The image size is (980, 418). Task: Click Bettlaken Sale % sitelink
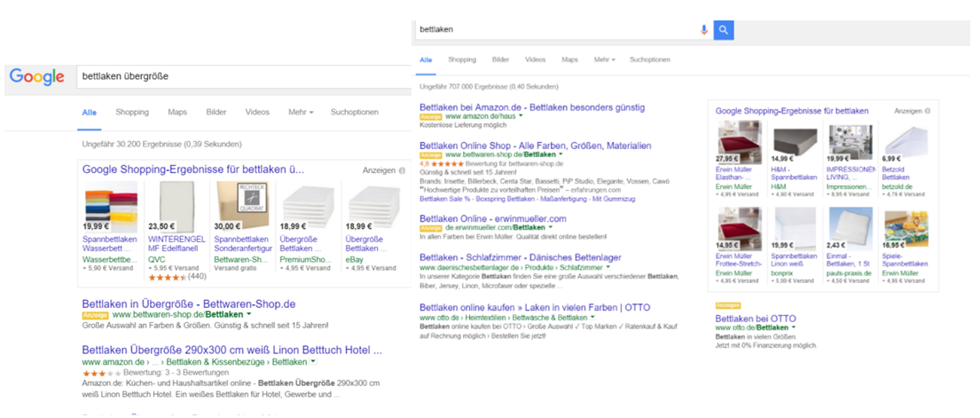[x=447, y=199]
